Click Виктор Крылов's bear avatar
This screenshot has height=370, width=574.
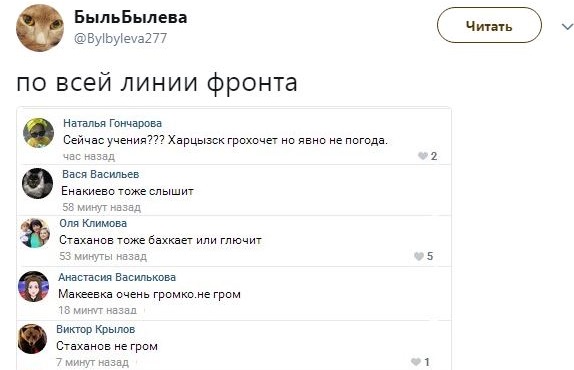tap(32, 339)
